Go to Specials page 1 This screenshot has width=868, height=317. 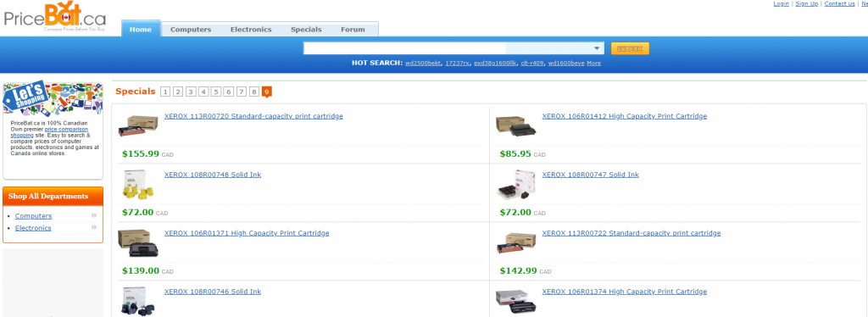pyautogui.click(x=165, y=92)
